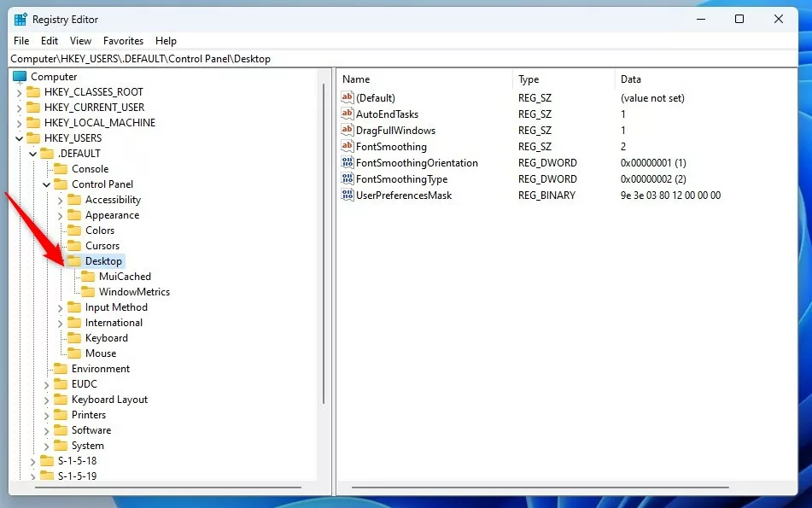Click the Colors folder icon
The width and height of the screenshot is (812, 508).
tap(74, 231)
